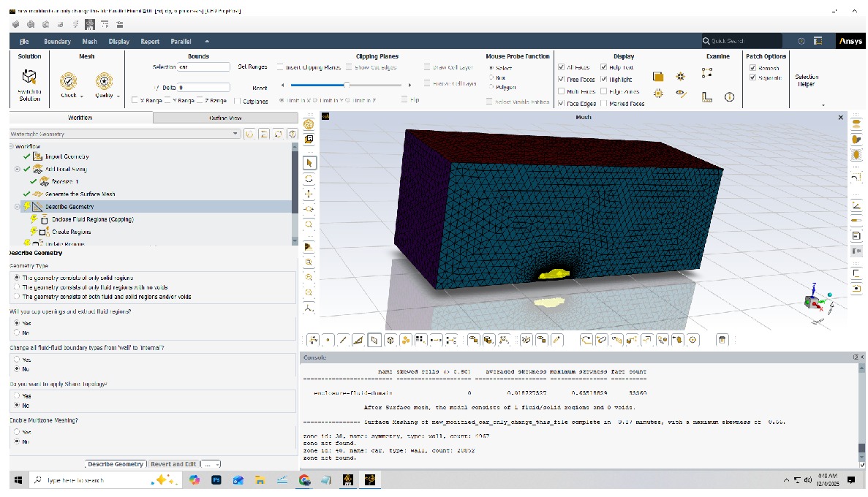Uncheck Face Edges checkbox
Viewport: 868px width, 497px height.
562,104
